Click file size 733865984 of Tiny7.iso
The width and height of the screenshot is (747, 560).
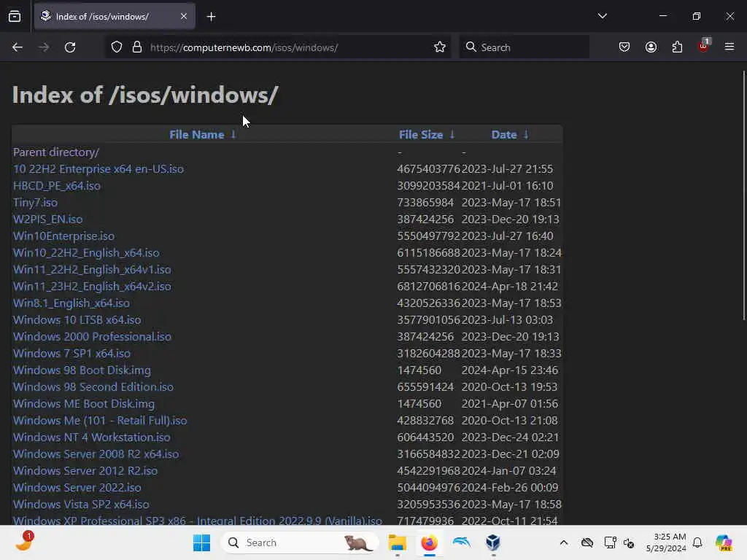pos(425,203)
